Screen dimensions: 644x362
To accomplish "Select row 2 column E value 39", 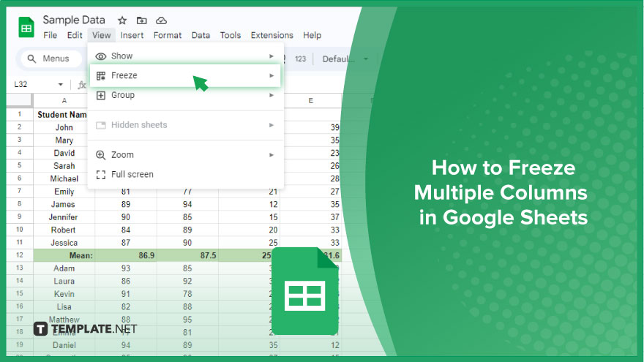I will point(312,127).
